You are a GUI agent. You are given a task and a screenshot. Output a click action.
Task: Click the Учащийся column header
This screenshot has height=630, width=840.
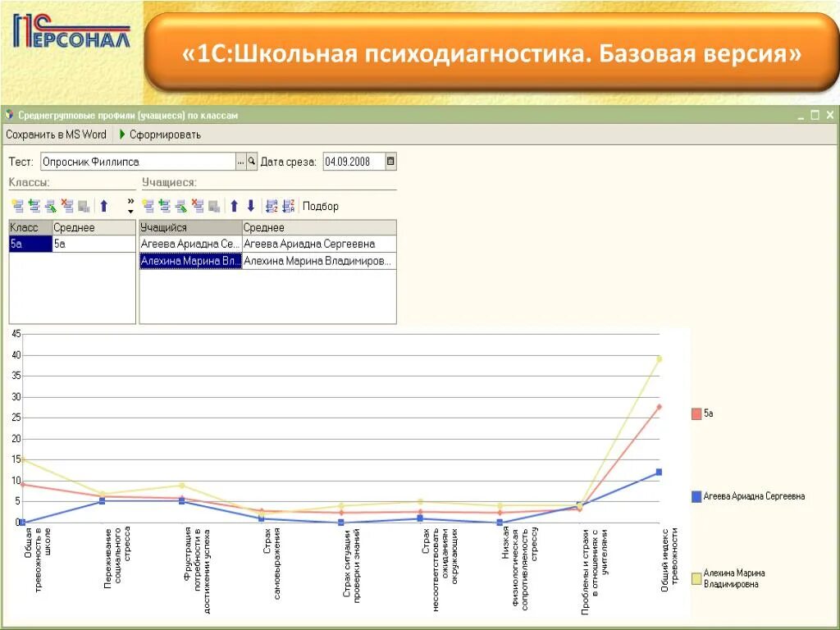[x=190, y=227]
